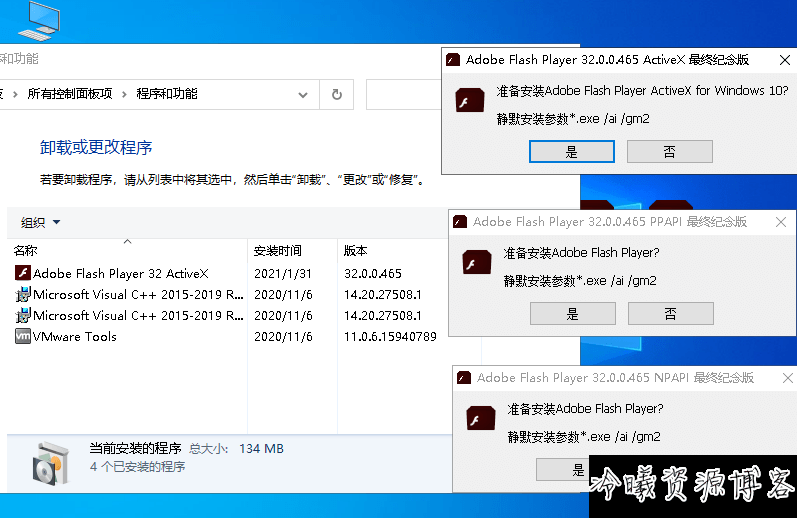Click Flash icon in ActiveX dialog title bar
This screenshot has width=797, height=518.
point(453,60)
